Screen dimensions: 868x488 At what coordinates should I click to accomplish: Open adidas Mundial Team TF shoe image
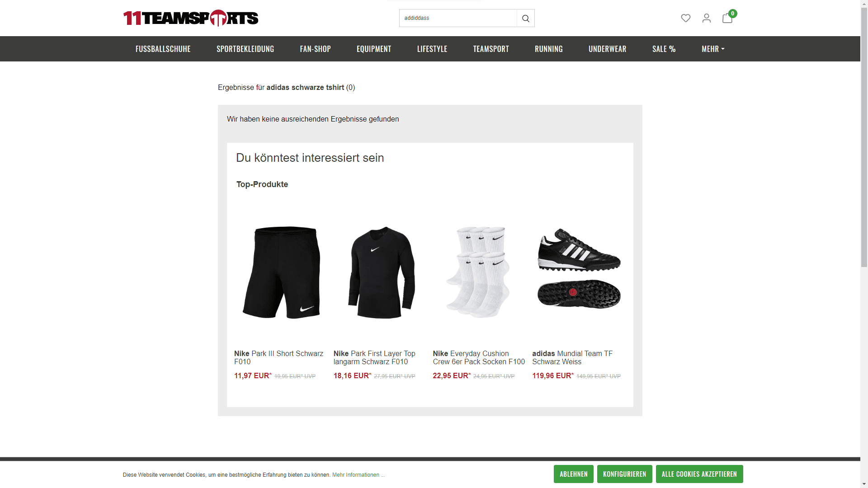tap(579, 268)
